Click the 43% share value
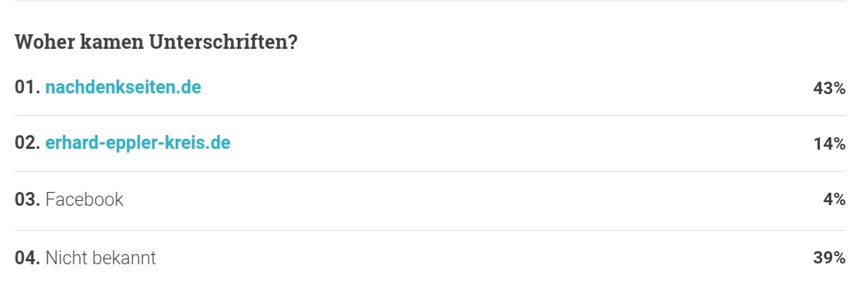The width and height of the screenshot is (868, 300). [x=829, y=89]
